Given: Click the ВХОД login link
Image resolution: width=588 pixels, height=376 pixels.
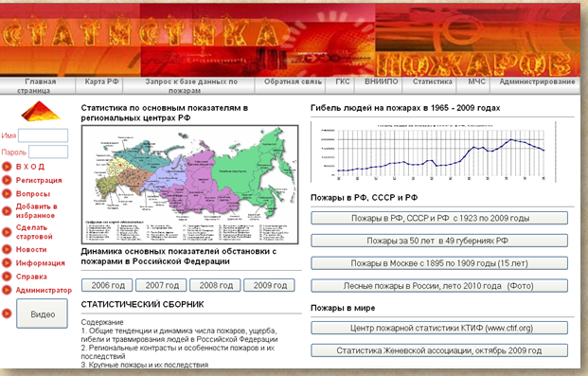Looking at the screenshot, I should (x=30, y=167).
